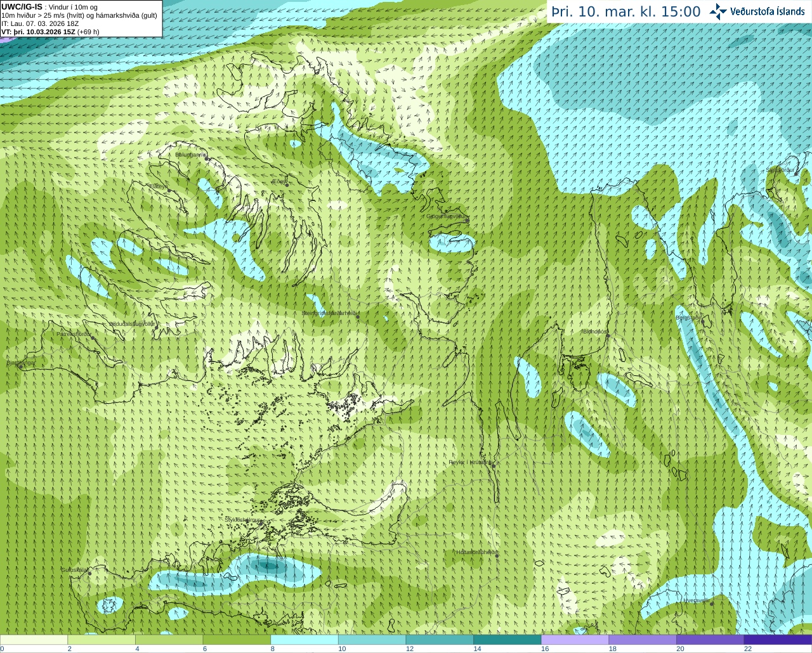
Task: Select the Siglufjörður station label
Action: [780, 170]
